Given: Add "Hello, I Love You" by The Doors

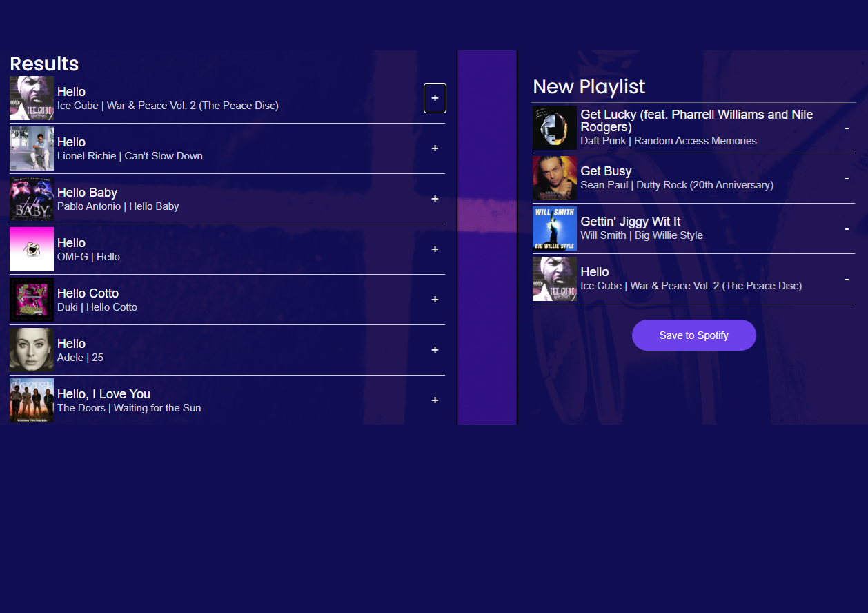Looking at the screenshot, I should pyautogui.click(x=435, y=400).
